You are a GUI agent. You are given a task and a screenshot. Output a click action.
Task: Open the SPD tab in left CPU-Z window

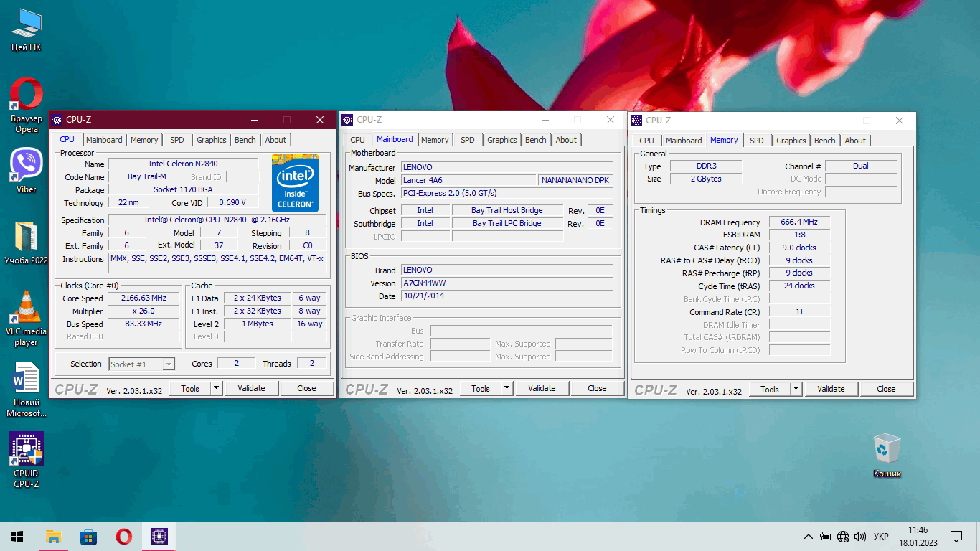pyautogui.click(x=176, y=140)
